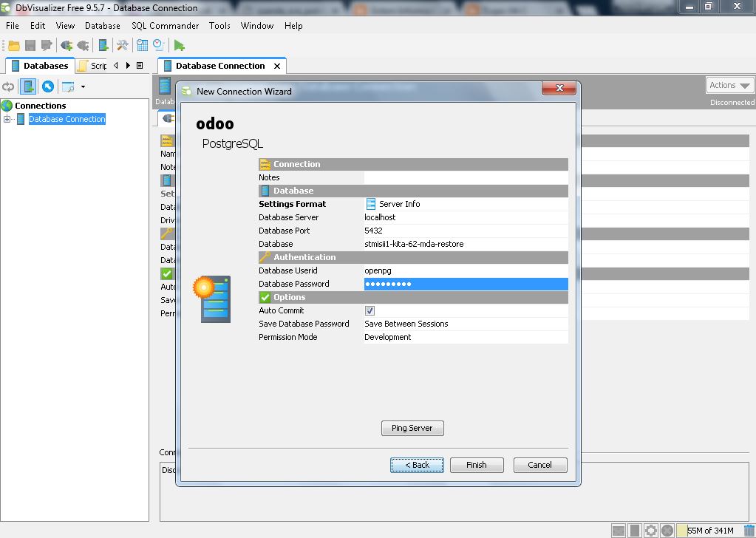
Task: Click the Connections globe icon
Action: coord(7,105)
